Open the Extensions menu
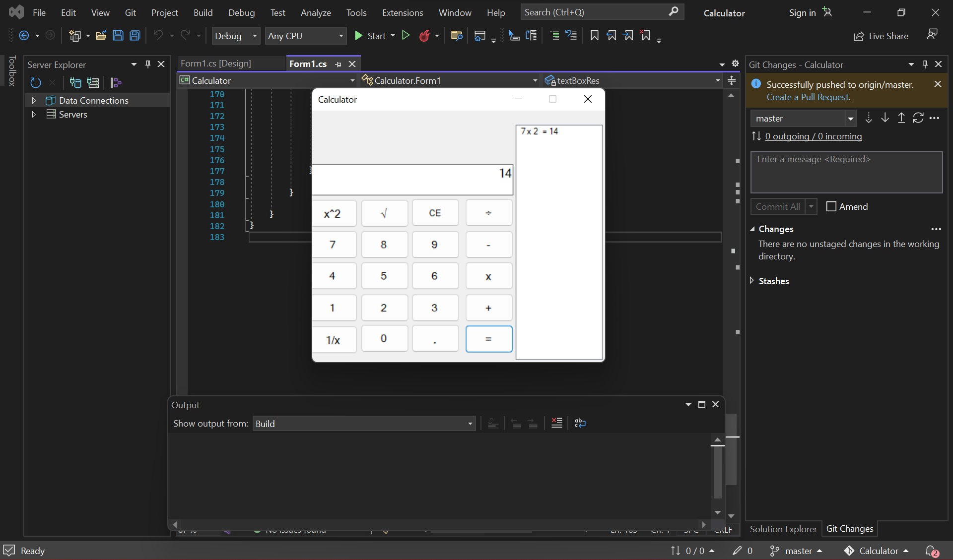The height and width of the screenshot is (560, 953). [403, 12]
